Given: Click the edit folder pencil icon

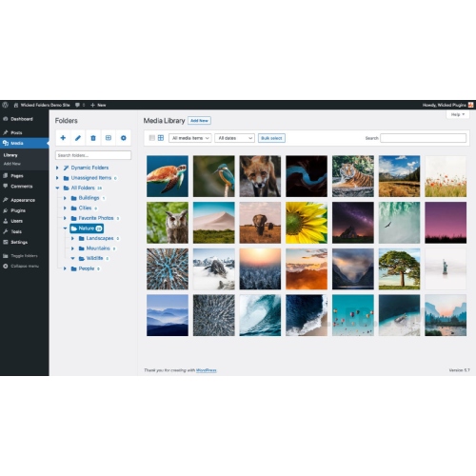Looking at the screenshot, I should click(78, 138).
